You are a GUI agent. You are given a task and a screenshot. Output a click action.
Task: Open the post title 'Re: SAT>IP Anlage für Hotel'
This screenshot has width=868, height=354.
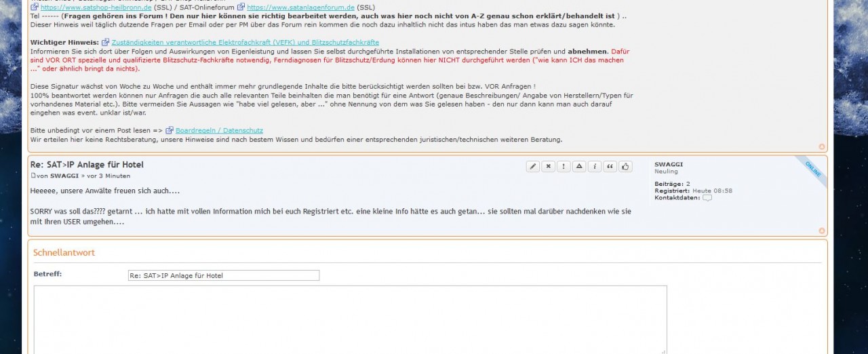tap(87, 165)
